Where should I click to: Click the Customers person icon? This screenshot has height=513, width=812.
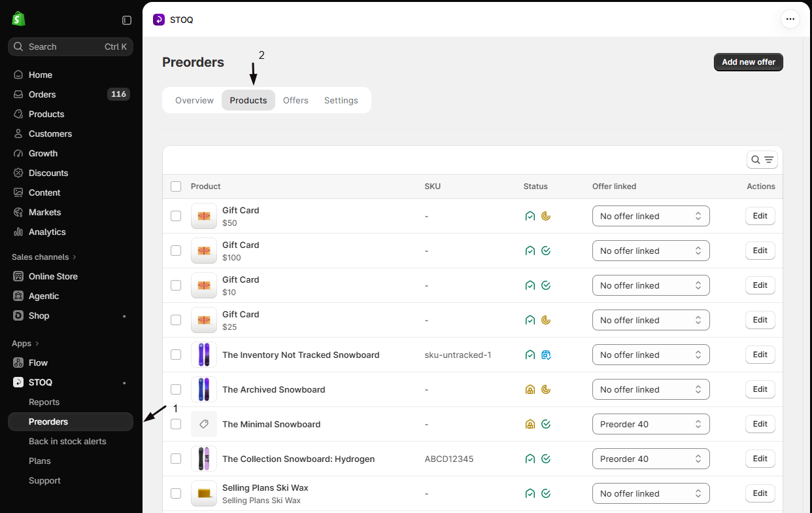tap(18, 133)
